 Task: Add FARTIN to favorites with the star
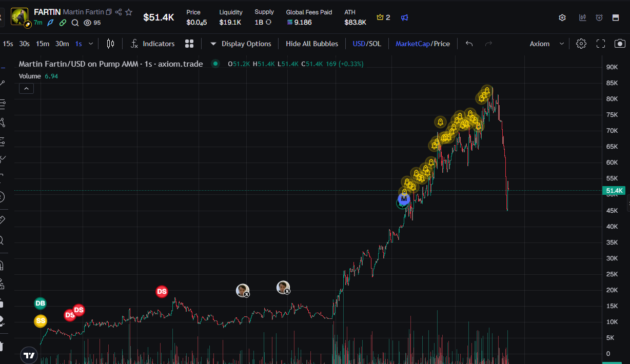click(129, 12)
